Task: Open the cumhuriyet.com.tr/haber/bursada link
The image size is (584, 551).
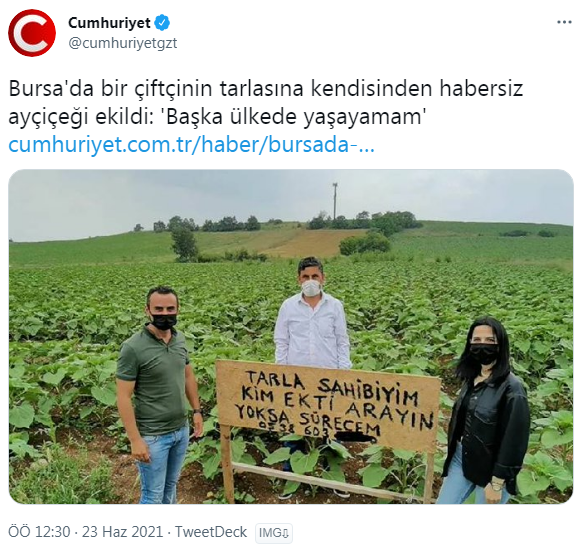Action: [x=191, y=145]
